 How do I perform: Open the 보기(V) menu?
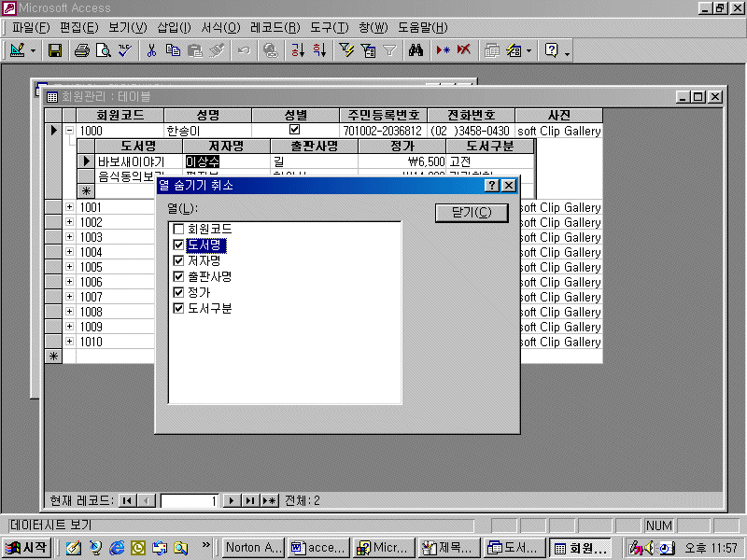[128, 28]
